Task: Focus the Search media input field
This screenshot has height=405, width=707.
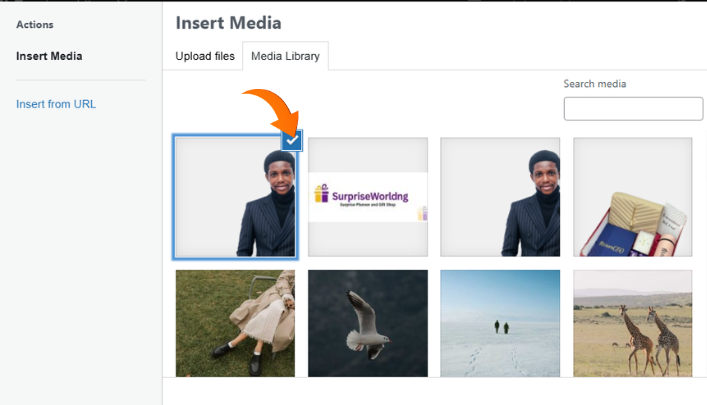Action: (632, 109)
